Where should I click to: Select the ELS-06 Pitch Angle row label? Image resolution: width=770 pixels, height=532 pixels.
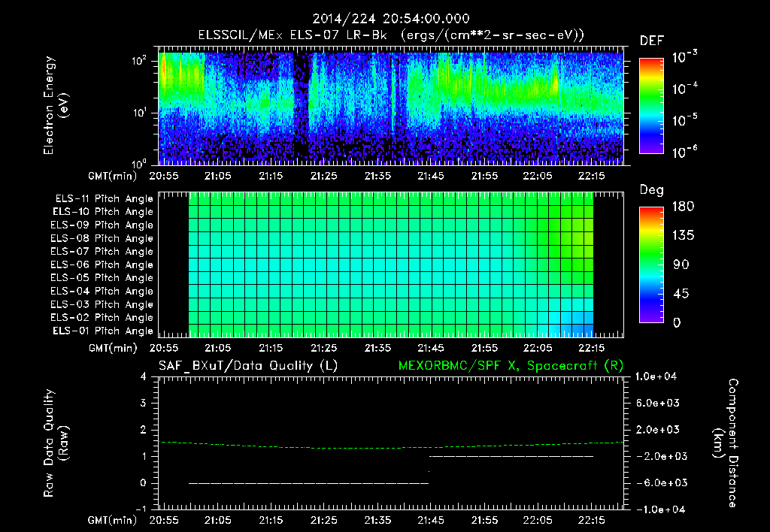point(102,265)
